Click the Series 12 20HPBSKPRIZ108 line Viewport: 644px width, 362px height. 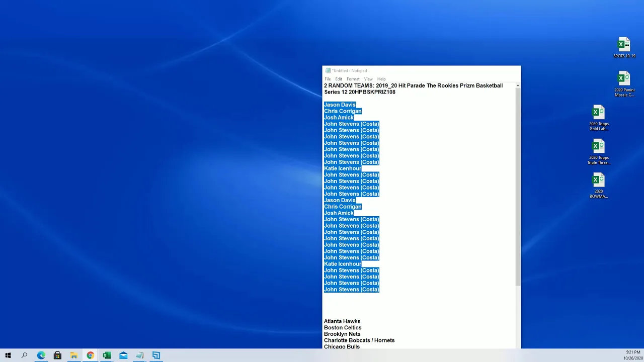(x=360, y=92)
